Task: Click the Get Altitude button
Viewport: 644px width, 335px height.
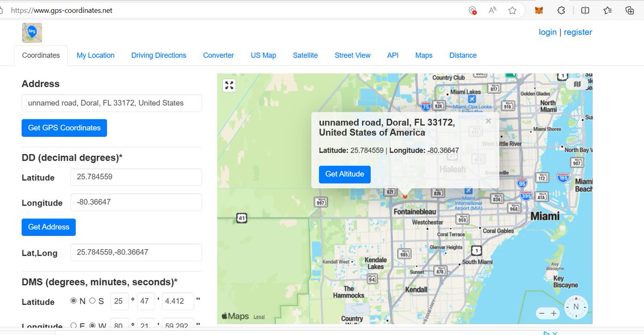Action: pyautogui.click(x=345, y=174)
